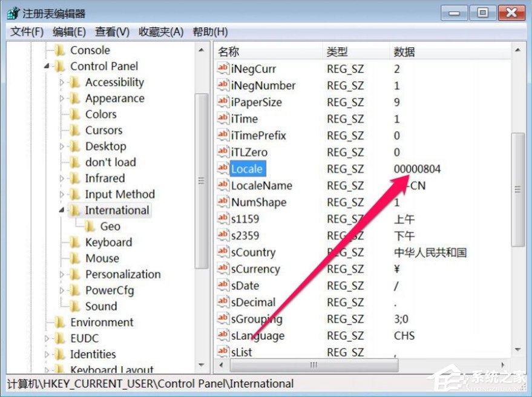Viewport: 532px width, 397px height.
Task: Click the ab icon next to sCurrency
Action: point(222,269)
